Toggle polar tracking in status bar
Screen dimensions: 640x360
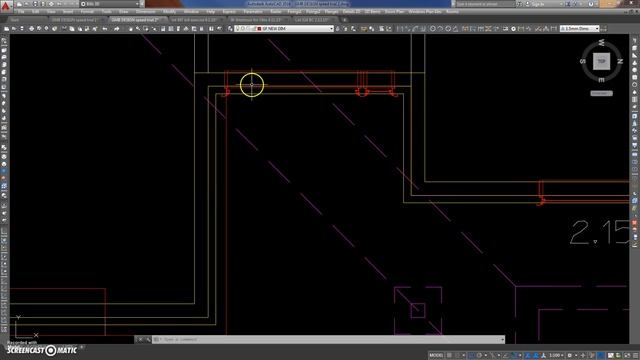coord(480,356)
